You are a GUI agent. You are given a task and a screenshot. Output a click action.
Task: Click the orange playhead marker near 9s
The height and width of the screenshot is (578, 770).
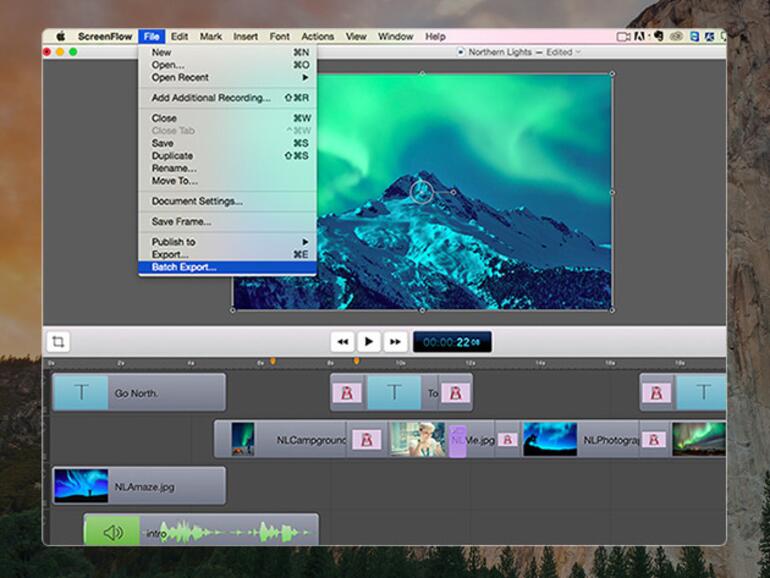click(x=357, y=361)
